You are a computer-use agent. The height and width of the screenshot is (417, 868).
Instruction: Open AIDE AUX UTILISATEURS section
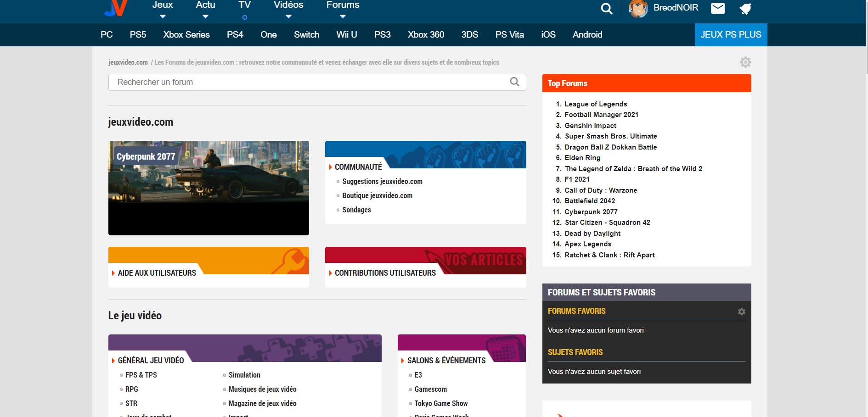[157, 273]
